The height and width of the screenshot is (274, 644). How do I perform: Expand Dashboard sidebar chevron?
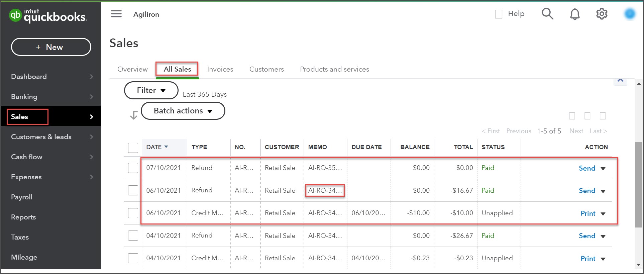92,77
